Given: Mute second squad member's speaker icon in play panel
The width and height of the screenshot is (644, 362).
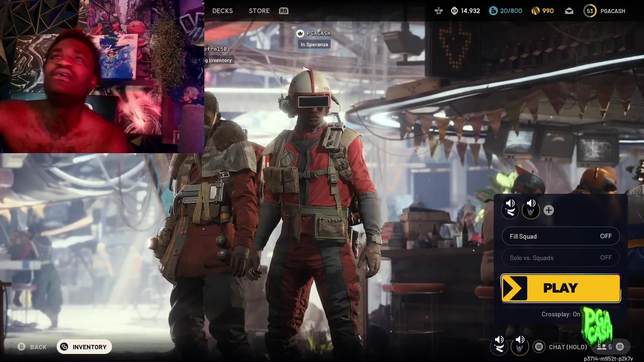Looking at the screenshot, I should (531, 203).
